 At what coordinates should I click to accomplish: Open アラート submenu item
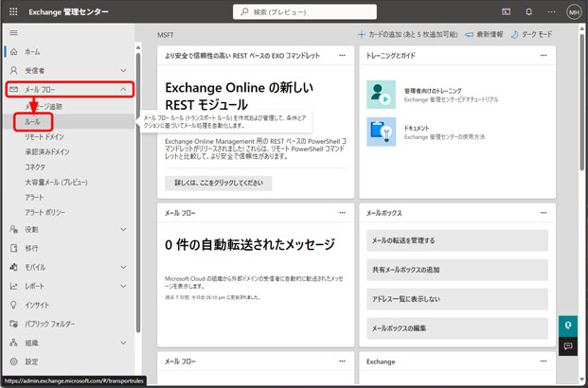(34, 197)
